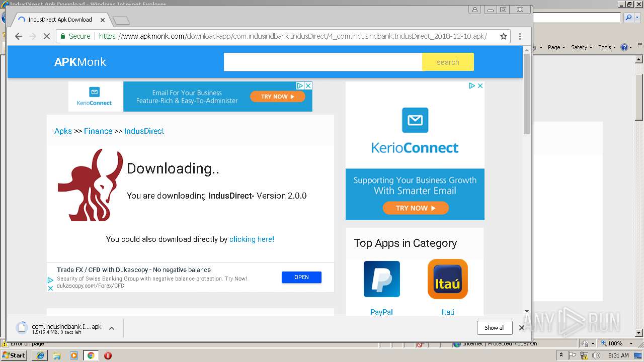View site security info via Secure lock
Viewport: 644px width, 362px height.
[x=75, y=36]
